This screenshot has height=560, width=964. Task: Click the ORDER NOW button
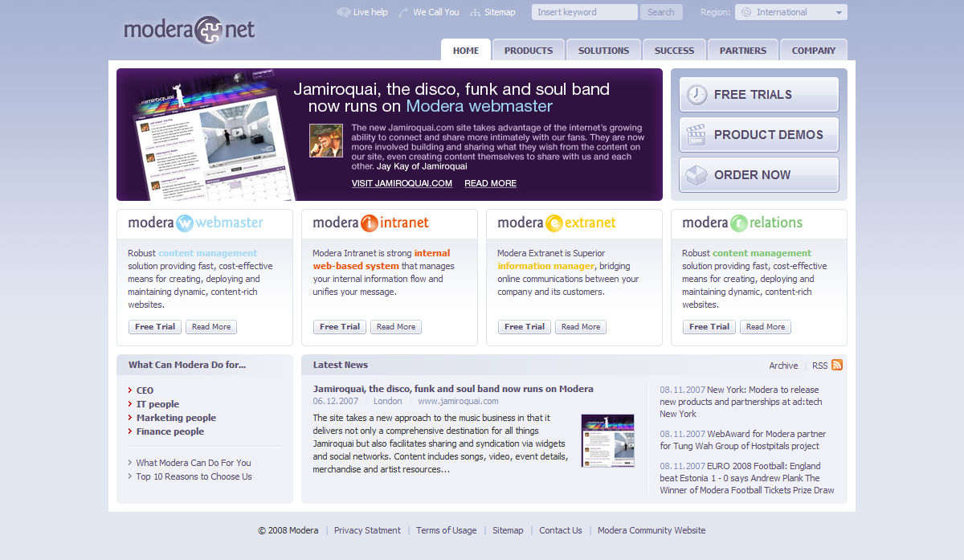tap(759, 175)
